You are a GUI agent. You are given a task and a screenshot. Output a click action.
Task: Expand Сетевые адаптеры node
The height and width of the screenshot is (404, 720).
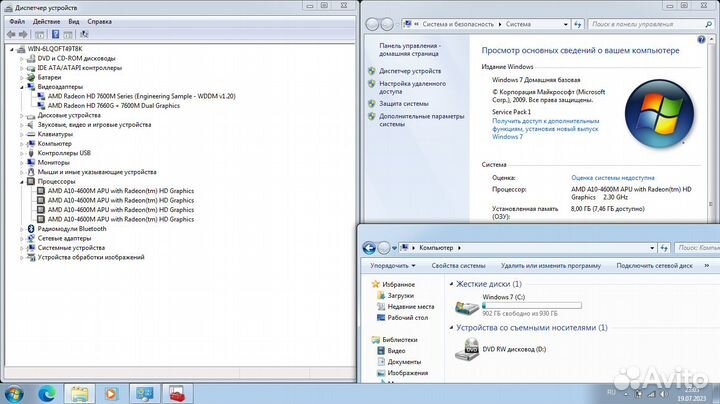[22, 238]
